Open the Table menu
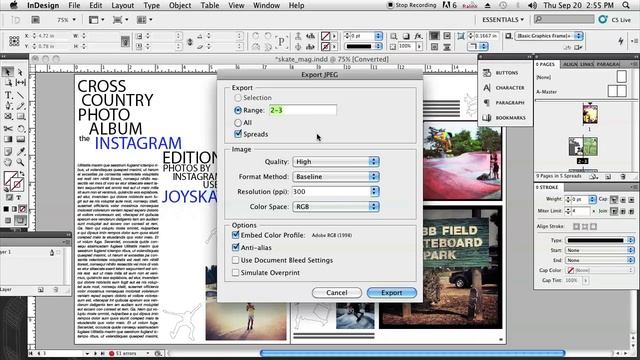The image size is (640, 360). [209, 5]
